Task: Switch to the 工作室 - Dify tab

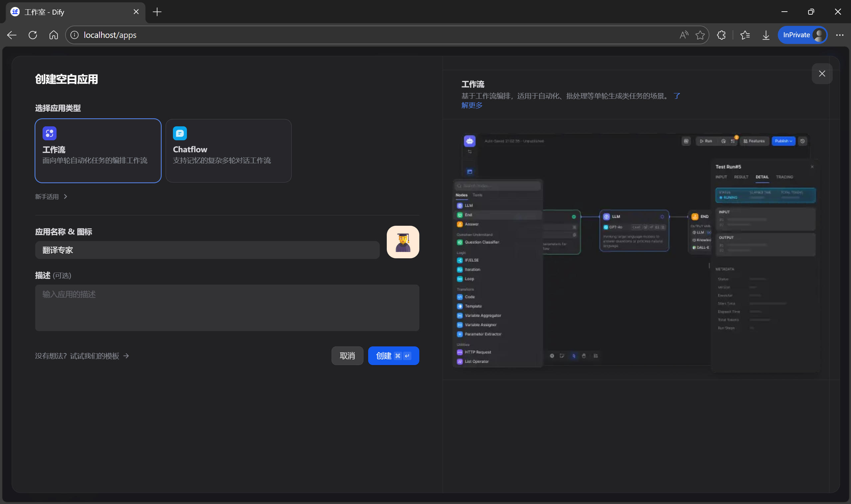Action: tap(68, 12)
